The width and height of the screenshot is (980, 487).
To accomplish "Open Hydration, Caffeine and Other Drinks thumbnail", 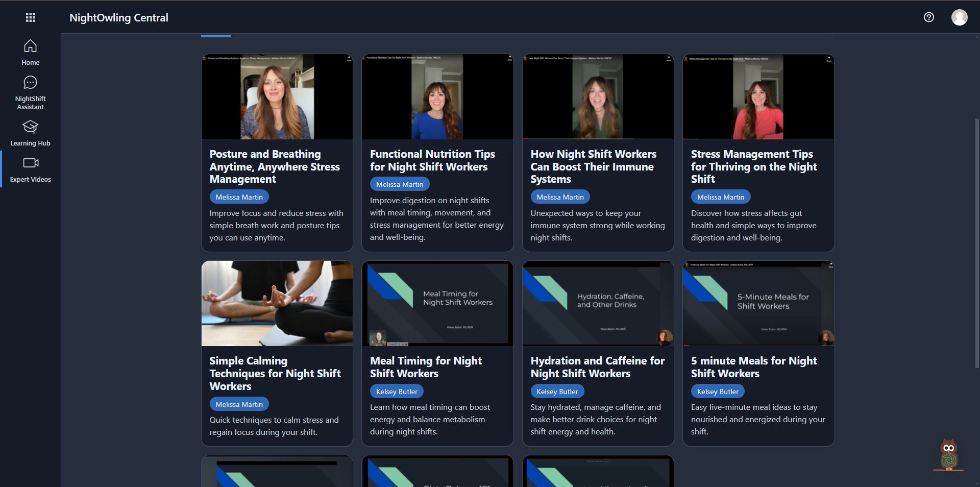I will (x=598, y=304).
